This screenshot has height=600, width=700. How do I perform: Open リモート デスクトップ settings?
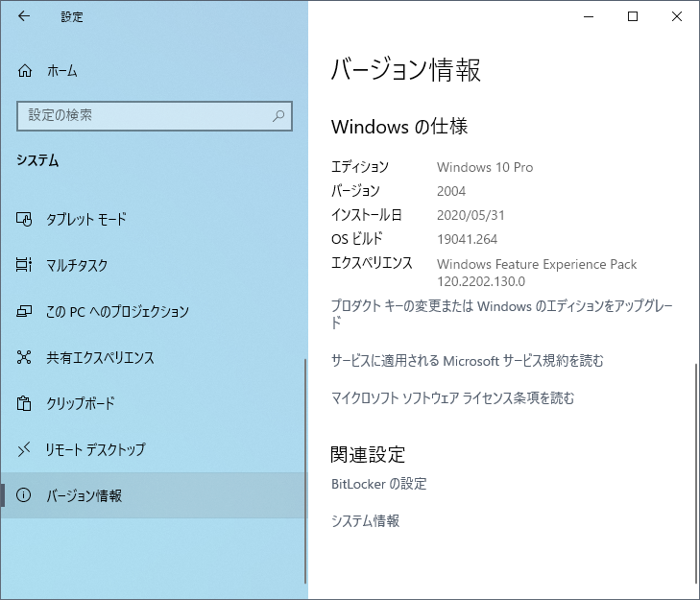pos(154,449)
